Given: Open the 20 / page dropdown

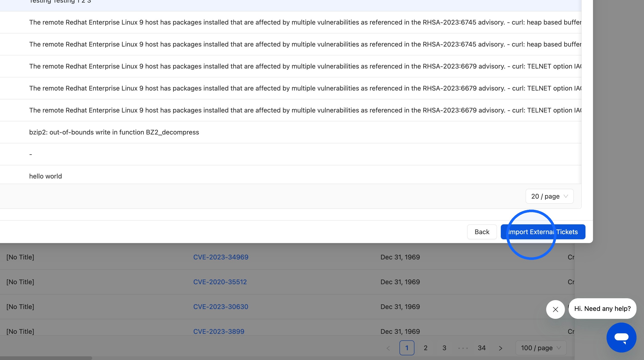Looking at the screenshot, I should click(549, 196).
